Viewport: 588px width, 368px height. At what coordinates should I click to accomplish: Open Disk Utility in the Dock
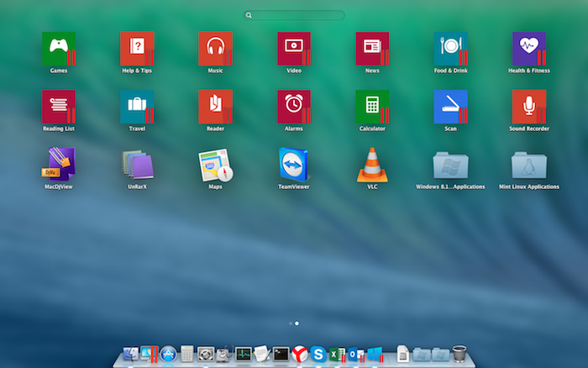pos(224,354)
